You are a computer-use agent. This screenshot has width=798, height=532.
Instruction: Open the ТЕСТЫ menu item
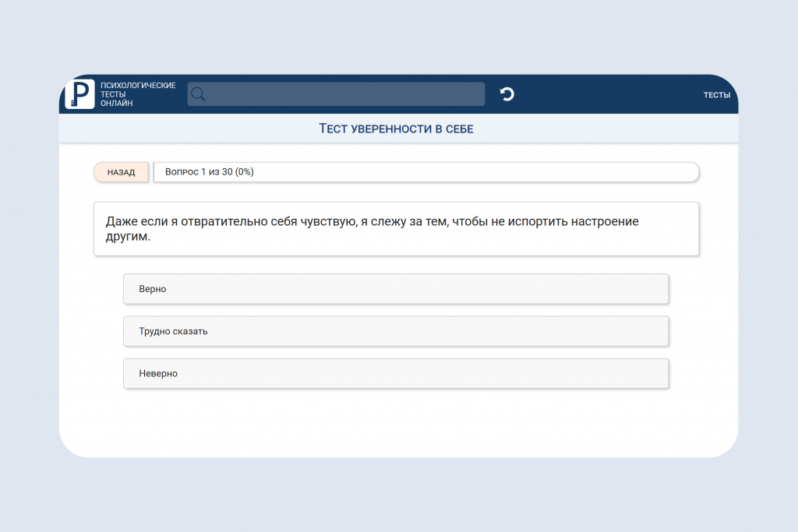[717, 95]
